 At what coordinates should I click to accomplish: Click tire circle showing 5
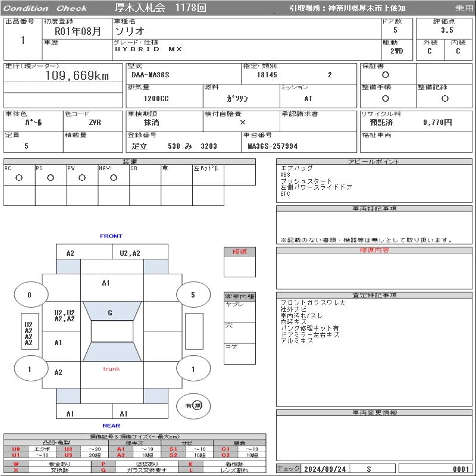tap(193, 295)
